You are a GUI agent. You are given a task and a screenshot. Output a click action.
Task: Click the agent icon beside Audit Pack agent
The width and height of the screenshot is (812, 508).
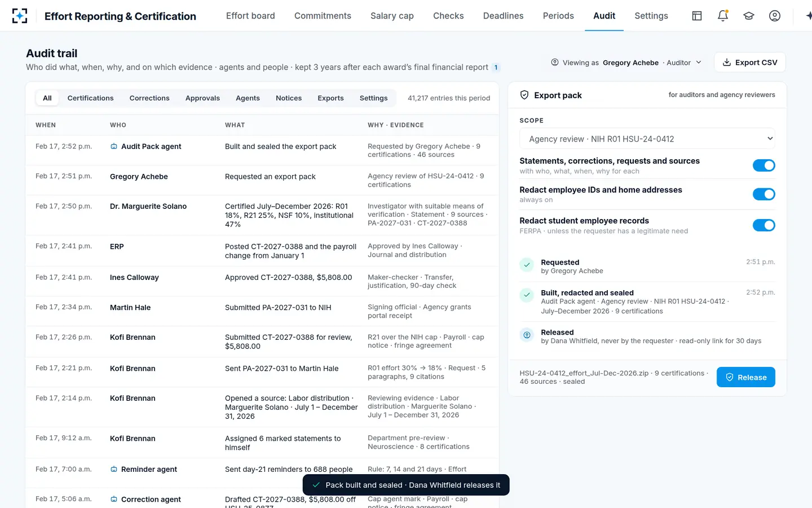pyautogui.click(x=114, y=147)
